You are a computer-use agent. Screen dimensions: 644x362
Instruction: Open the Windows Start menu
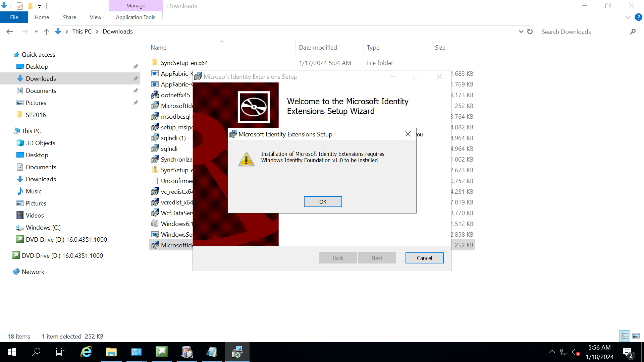[x=12, y=352]
